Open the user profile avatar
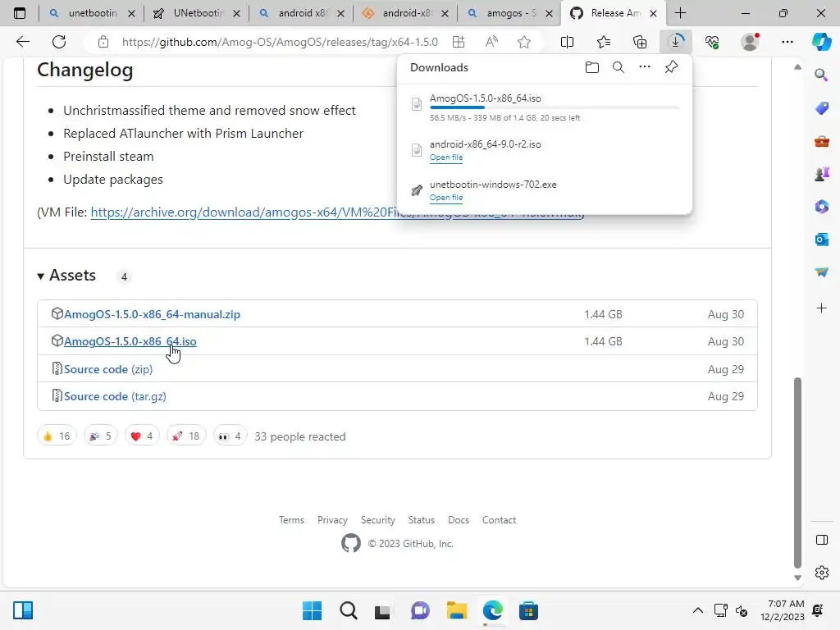The height and width of the screenshot is (630, 840). pos(750,42)
